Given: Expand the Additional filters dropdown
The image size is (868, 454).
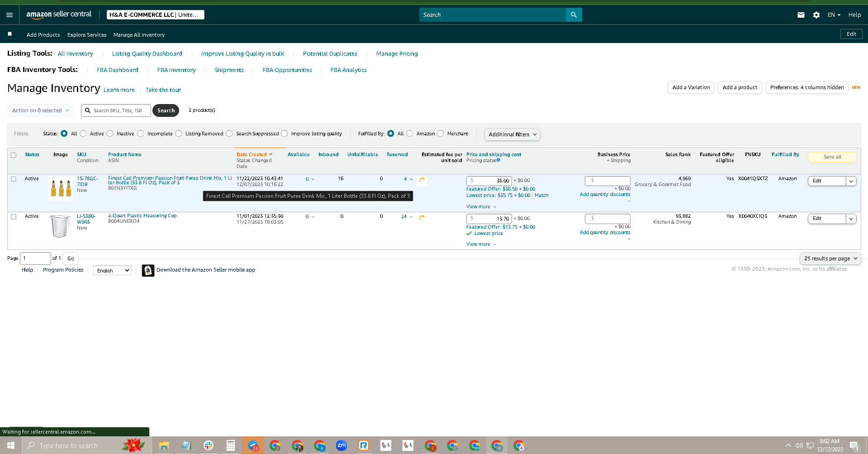Looking at the screenshot, I should 512,134.
